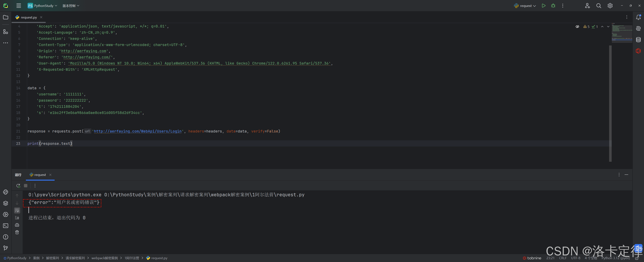The height and width of the screenshot is (262, 644).
Task: Open the Terminal tool window
Action: click(5, 226)
